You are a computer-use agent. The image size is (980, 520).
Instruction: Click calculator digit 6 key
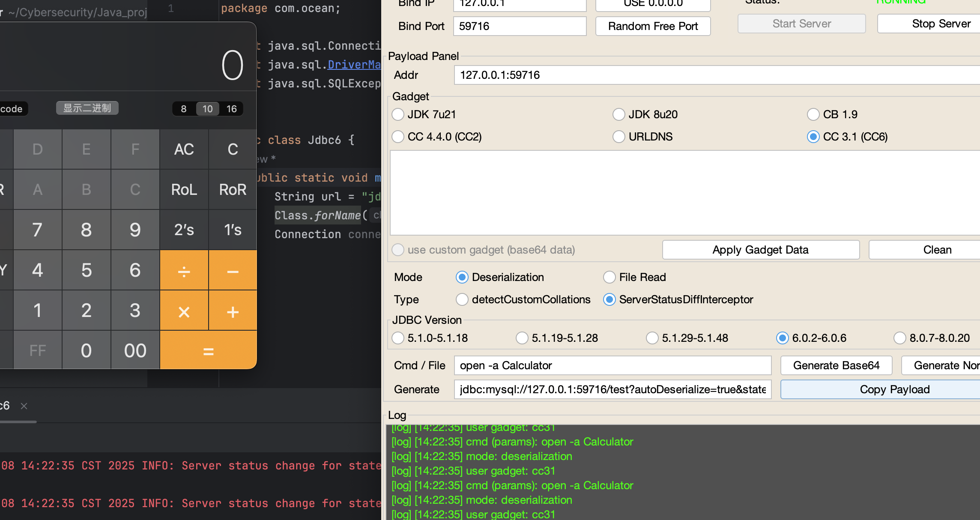(135, 270)
